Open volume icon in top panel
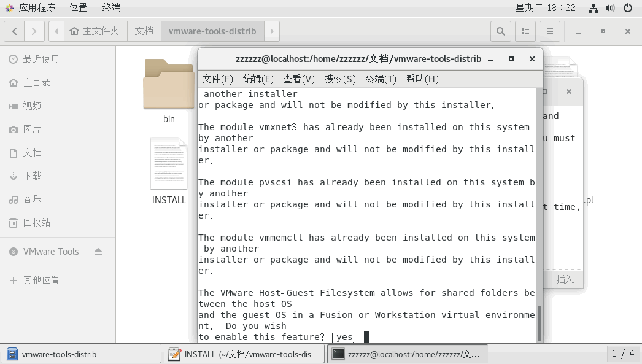Image resolution: width=642 pixels, height=364 pixels. [610, 8]
